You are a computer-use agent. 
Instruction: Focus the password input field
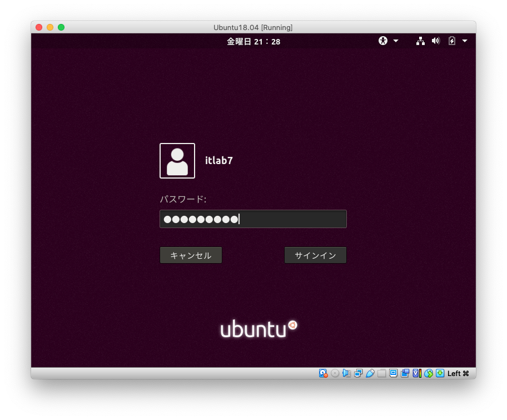253,219
